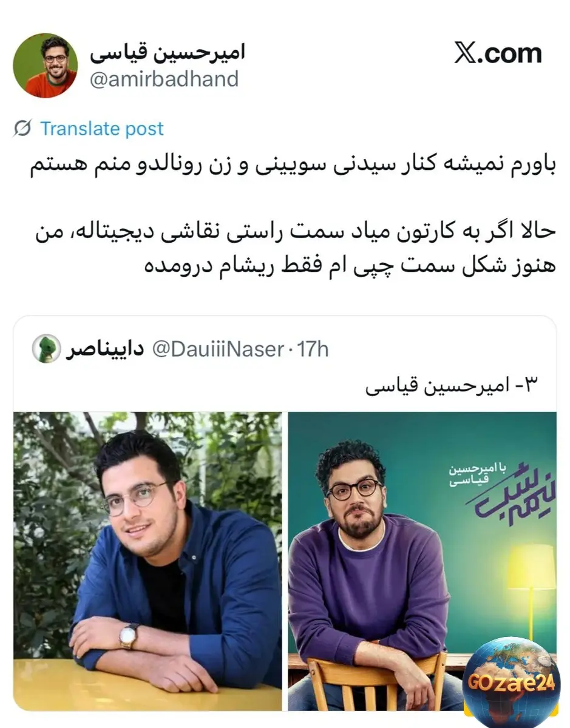Click the X.com logo
Screen dimensions: 570x728
coord(498,55)
